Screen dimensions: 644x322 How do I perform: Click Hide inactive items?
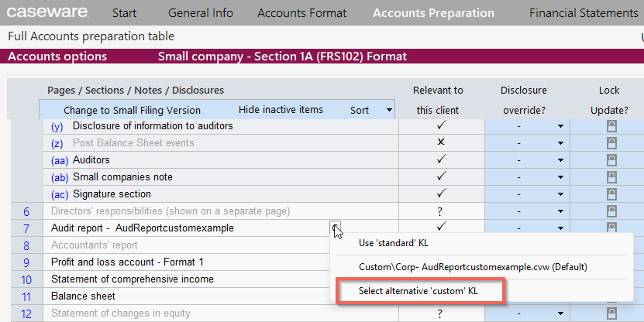point(281,110)
